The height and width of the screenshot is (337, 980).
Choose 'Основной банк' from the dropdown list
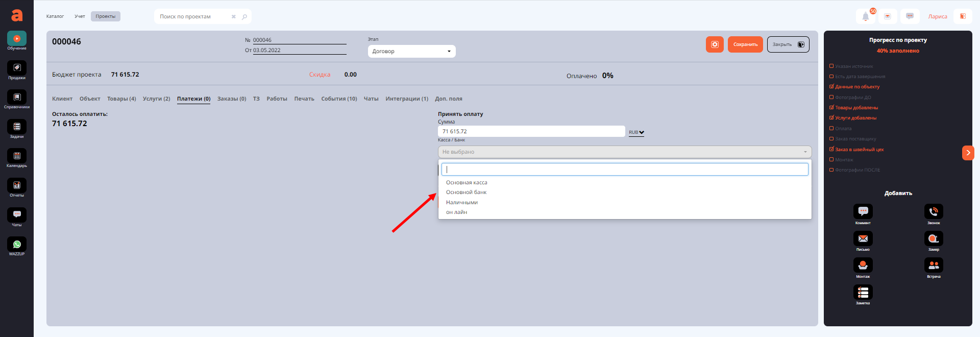pyautogui.click(x=466, y=192)
